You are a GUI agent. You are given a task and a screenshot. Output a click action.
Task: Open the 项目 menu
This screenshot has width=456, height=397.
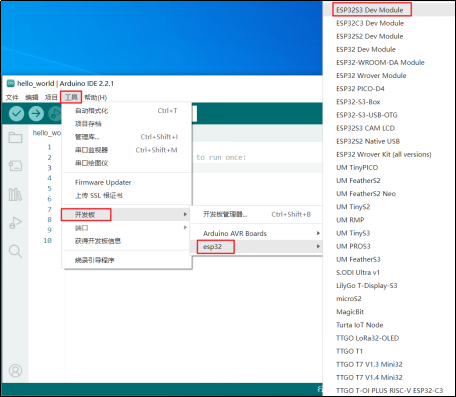tap(51, 97)
